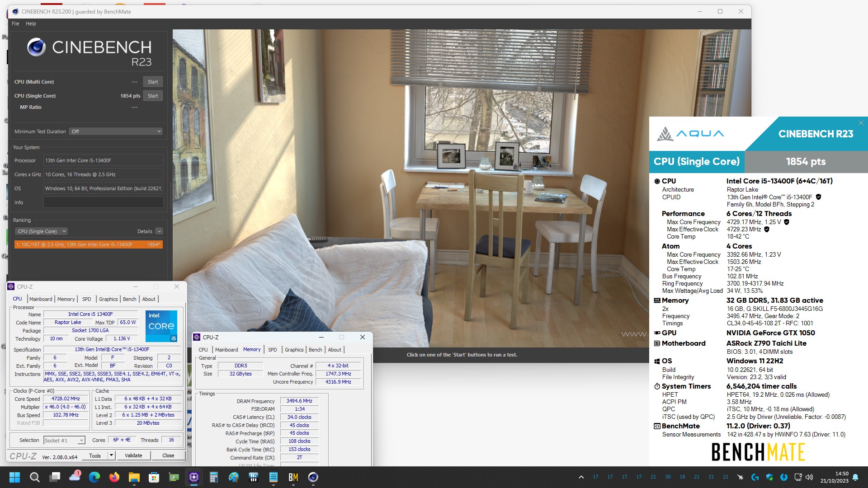Switch to Memory tab in left CPU-Z
This screenshot has width=868, height=488.
point(66,299)
